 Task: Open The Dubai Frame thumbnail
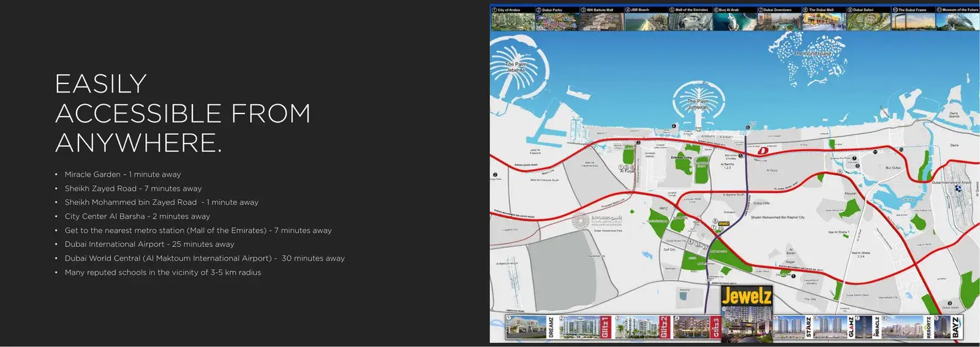pyautogui.click(x=913, y=19)
